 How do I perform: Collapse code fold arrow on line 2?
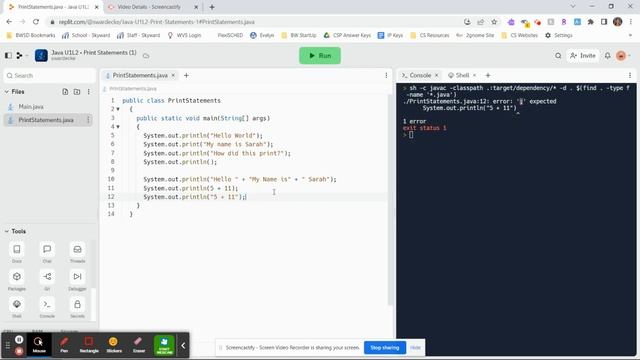tap(118, 109)
